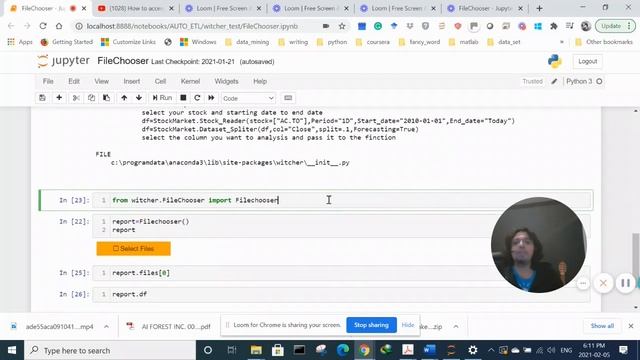Close the downloads bar
This screenshot has height=360, width=640.
pyautogui.click(x=631, y=326)
